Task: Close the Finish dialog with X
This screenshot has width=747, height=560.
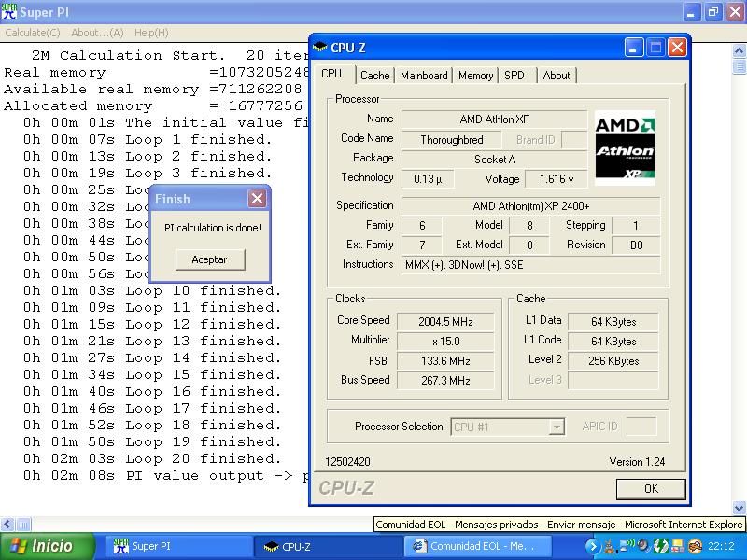Action: click(257, 199)
